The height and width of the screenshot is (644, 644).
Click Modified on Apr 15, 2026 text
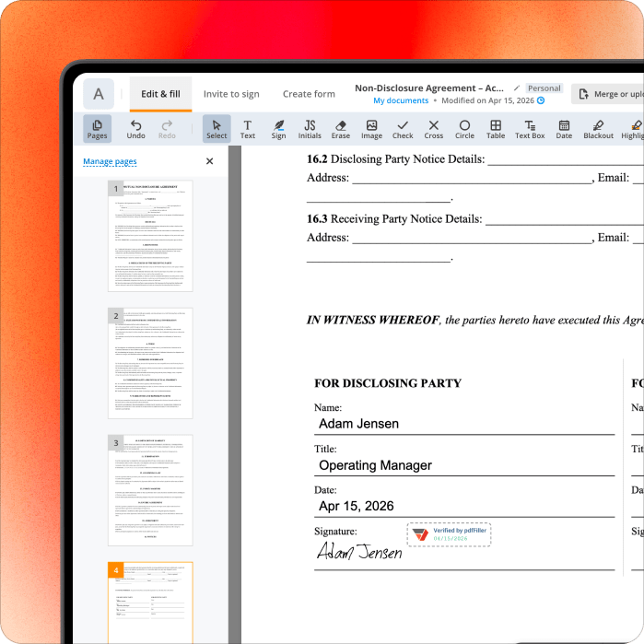coord(487,100)
